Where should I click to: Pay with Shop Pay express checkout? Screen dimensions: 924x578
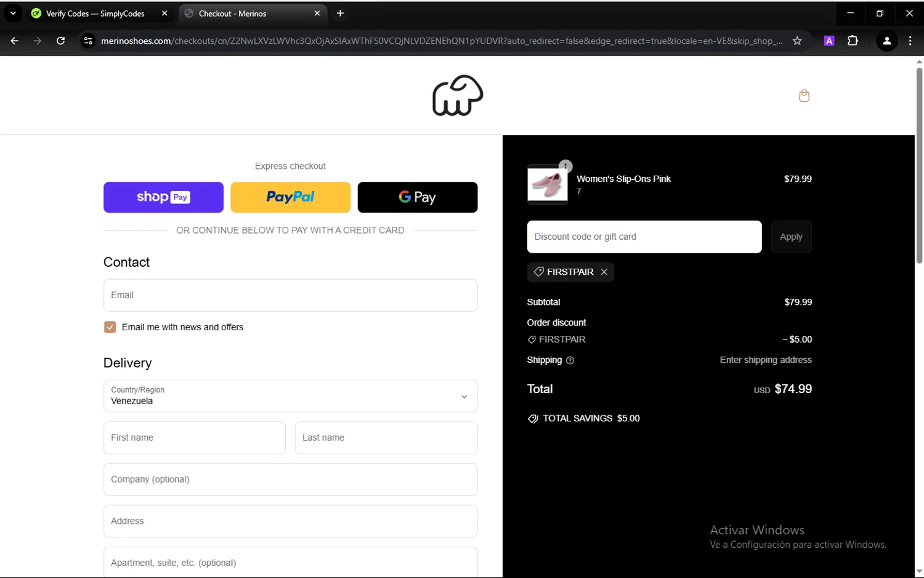coord(163,197)
